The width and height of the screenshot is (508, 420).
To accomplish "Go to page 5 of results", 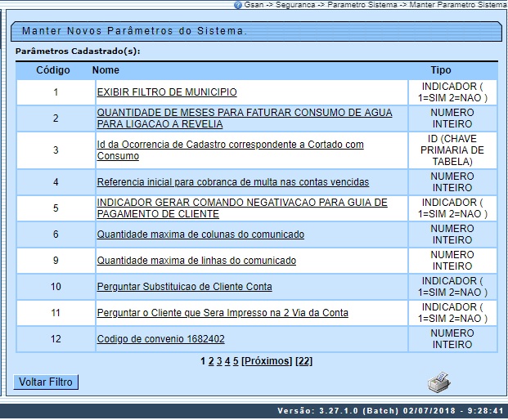I will tap(236, 361).
